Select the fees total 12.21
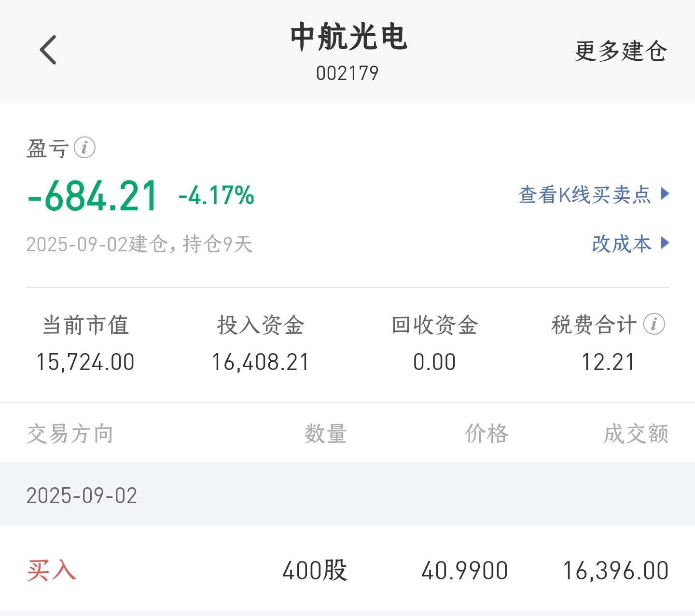The height and width of the screenshot is (616, 695). [x=608, y=362]
